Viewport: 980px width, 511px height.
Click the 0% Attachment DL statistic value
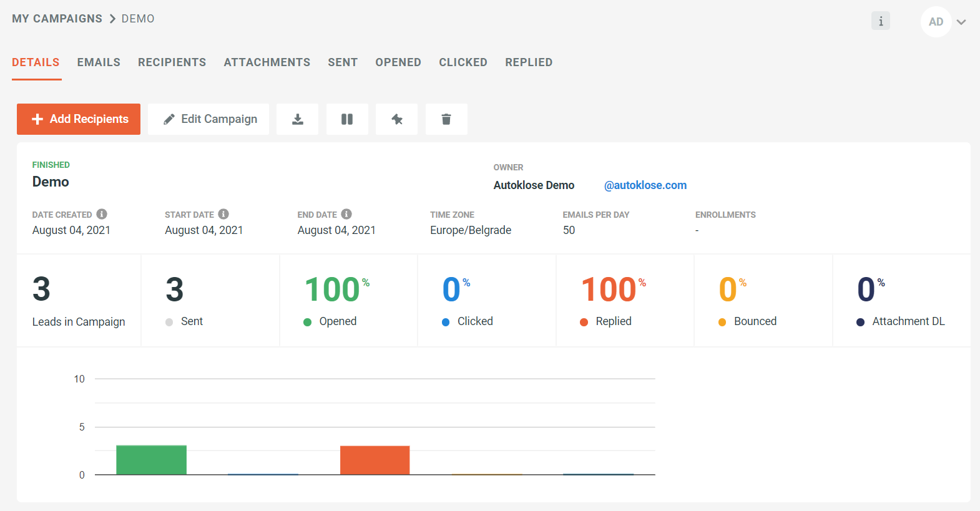871,290
